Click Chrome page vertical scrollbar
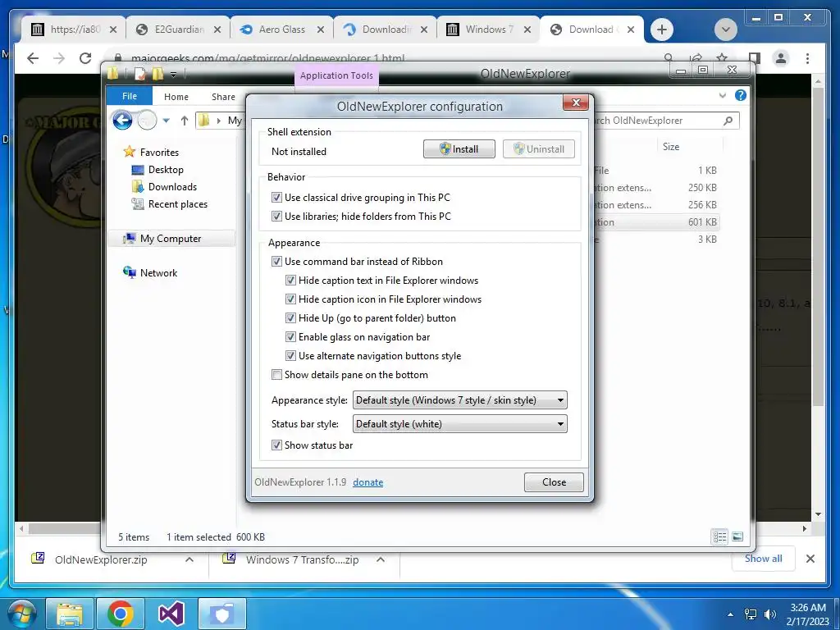Viewport: 840px width, 630px height. 818,246
